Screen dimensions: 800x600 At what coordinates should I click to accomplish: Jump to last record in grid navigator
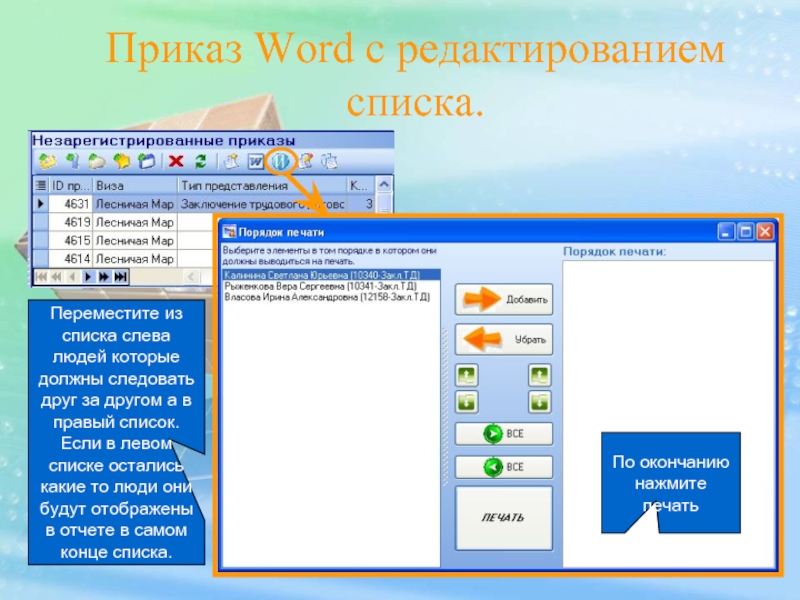click(120, 276)
